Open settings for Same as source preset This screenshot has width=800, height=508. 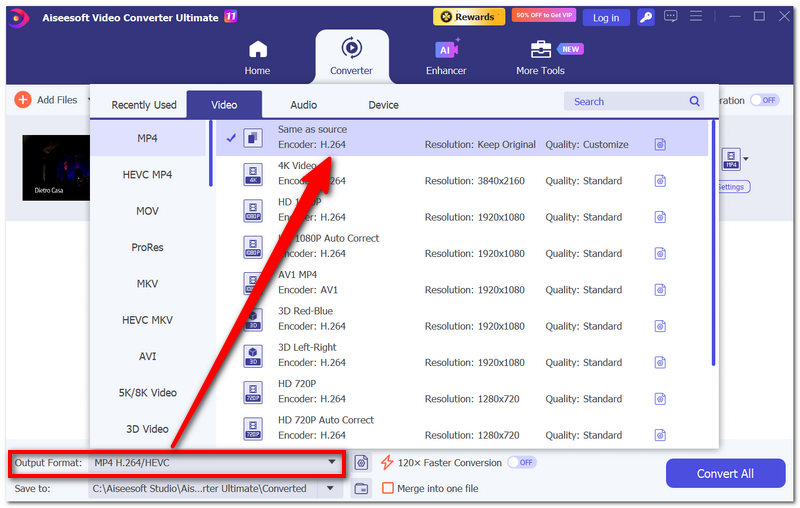(x=660, y=144)
